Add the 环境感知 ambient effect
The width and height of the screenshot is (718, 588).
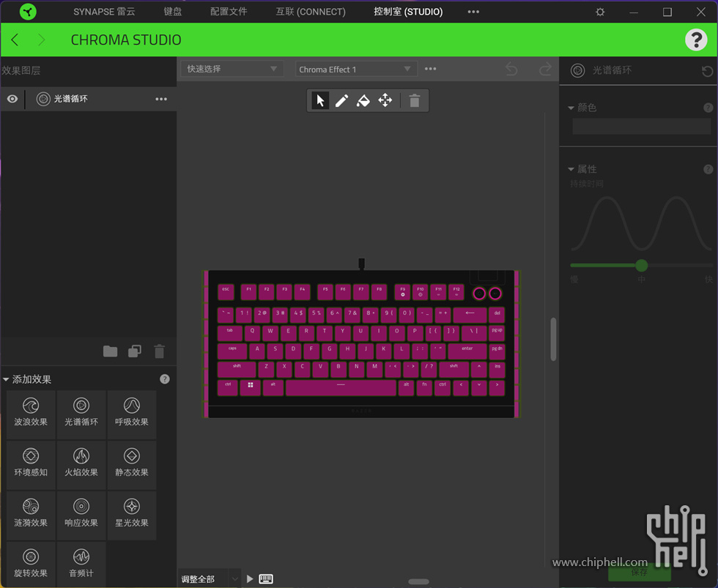(31, 465)
